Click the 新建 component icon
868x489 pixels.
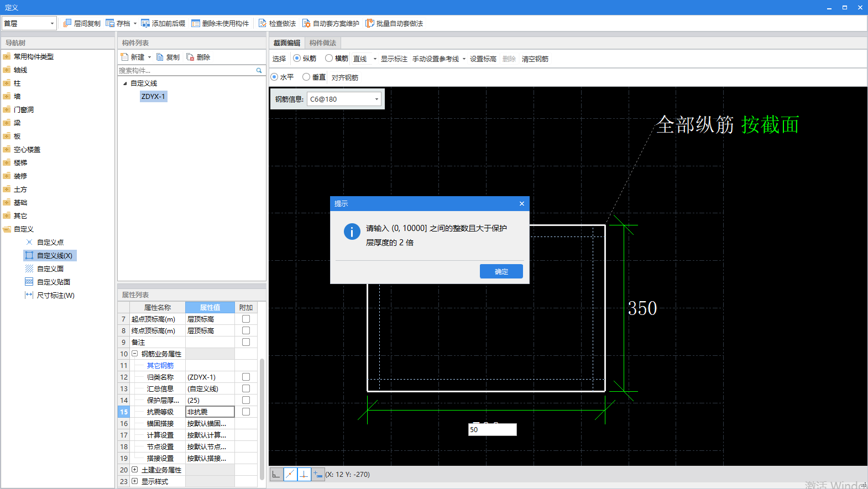pos(124,57)
